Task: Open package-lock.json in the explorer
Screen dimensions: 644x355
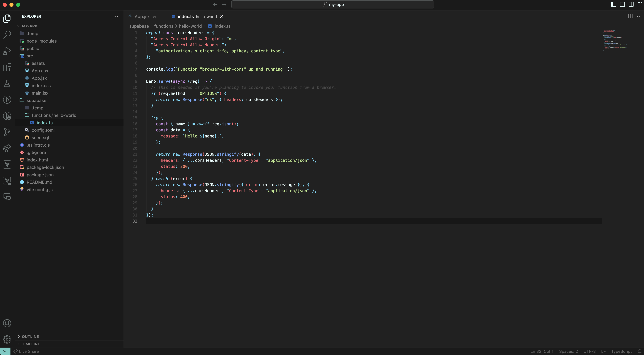Action: 70,167
